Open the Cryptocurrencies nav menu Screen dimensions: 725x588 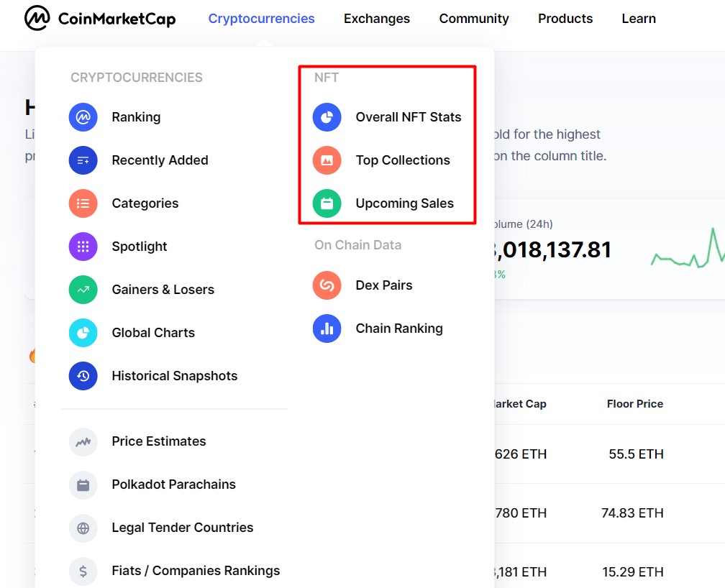(261, 19)
